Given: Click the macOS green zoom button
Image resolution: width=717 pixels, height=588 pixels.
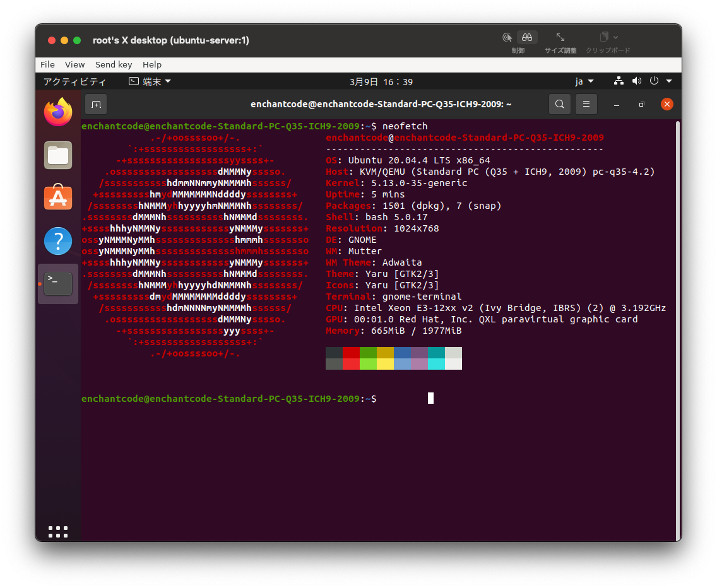Looking at the screenshot, I should pyautogui.click(x=77, y=40).
